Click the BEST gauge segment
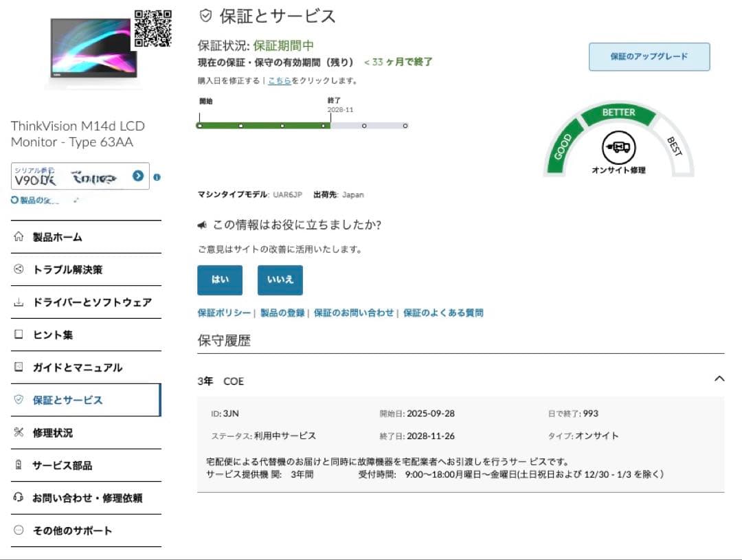Viewport: 742px width, 560px height. click(x=673, y=147)
